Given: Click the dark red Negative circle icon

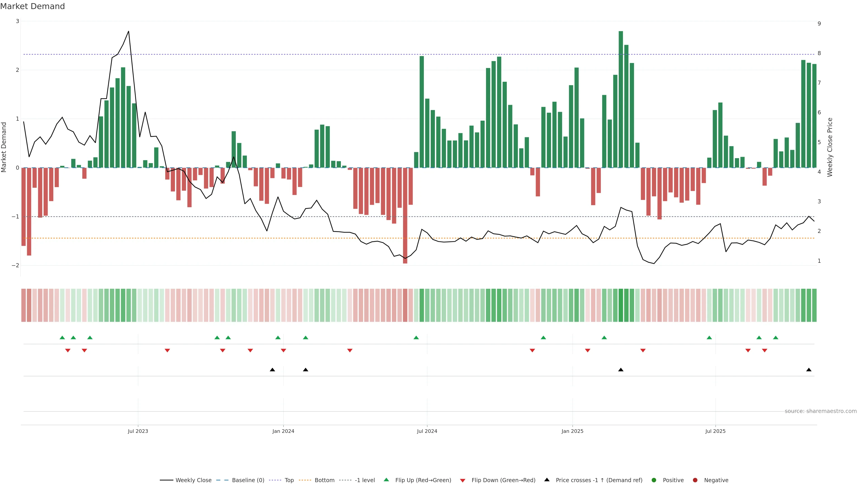Looking at the screenshot, I should (695, 480).
